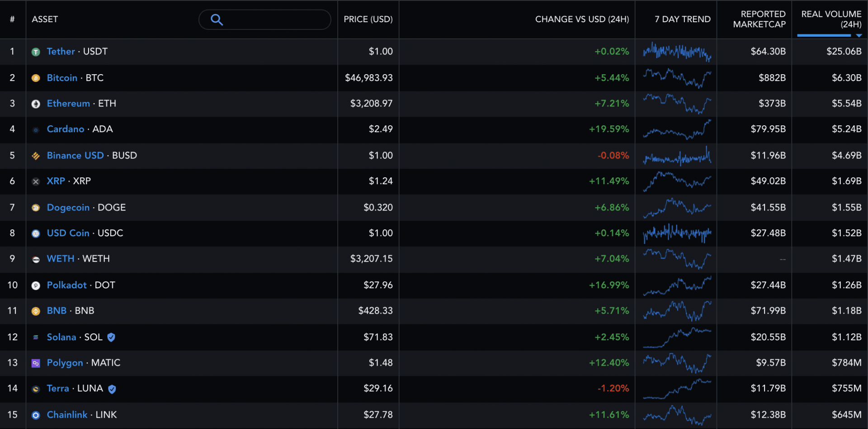Click the Chainlink coin icon
868x429 pixels.
[x=36, y=415]
